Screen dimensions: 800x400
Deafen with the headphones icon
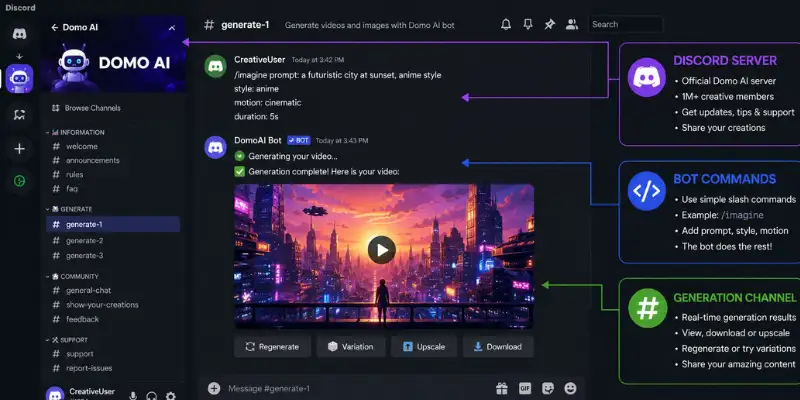(x=152, y=396)
